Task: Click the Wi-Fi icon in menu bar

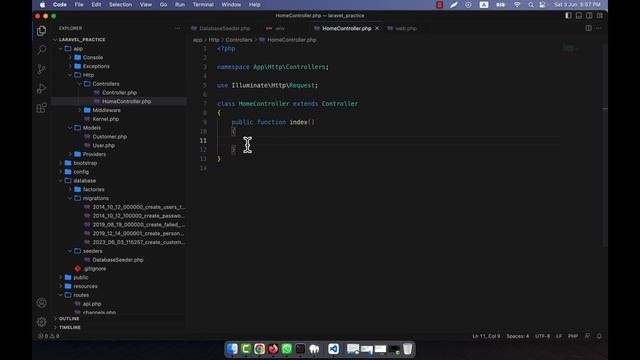Action: tap(517, 5)
